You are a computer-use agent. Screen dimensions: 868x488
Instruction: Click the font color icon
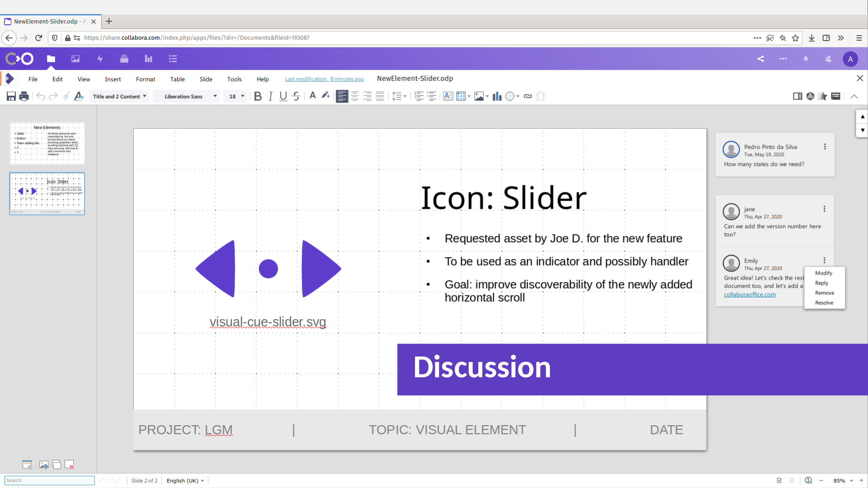[312, 96]
